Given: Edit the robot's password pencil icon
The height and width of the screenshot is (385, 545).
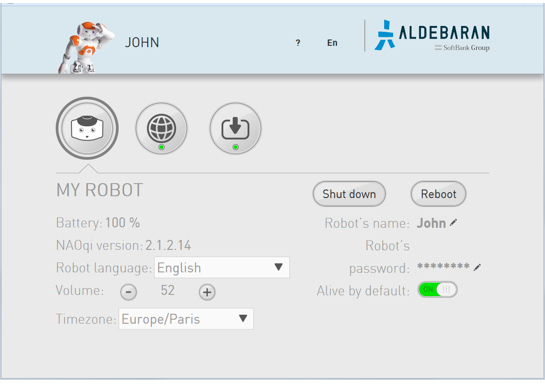Looking at the screenshot, I should 478,267.
